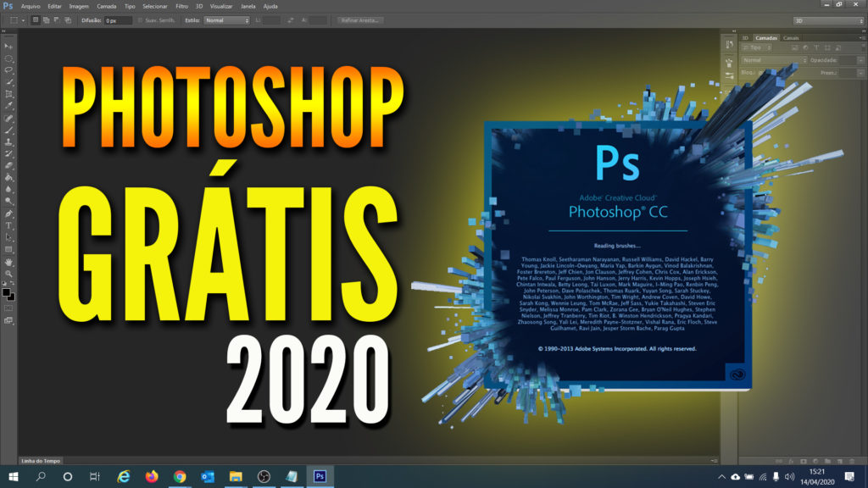This screenshot has height=488, width=868.
Task: Select the Magic Wand tool
Action: [8, 82]
